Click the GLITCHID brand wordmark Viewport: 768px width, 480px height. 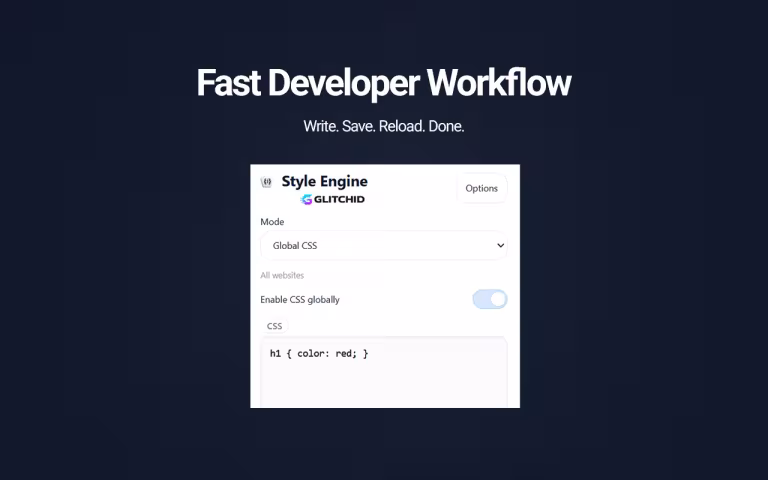click(x=339, y=199)
